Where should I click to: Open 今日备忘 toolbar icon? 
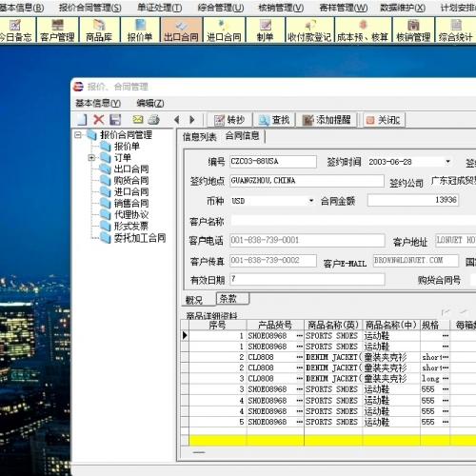coord(16,30)
